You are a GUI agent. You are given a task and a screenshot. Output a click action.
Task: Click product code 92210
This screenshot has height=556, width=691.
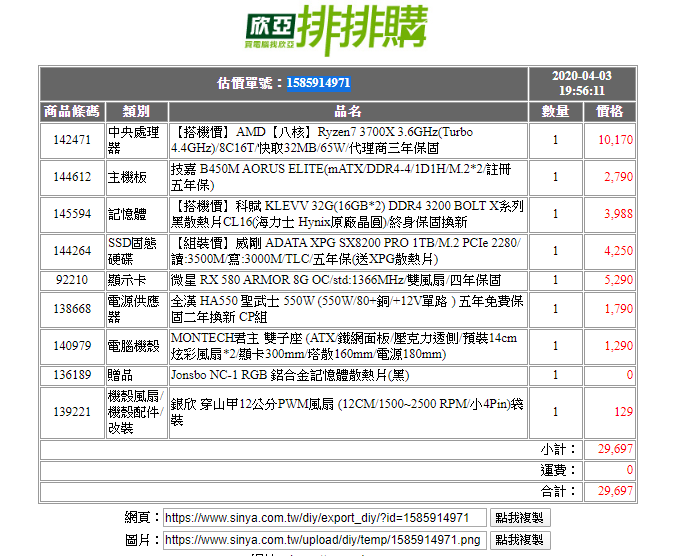tap(72, 280)
